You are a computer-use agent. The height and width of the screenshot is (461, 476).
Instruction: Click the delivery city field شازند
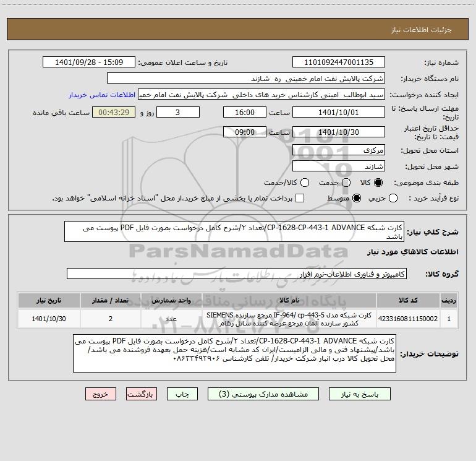(x=339, y=166)
